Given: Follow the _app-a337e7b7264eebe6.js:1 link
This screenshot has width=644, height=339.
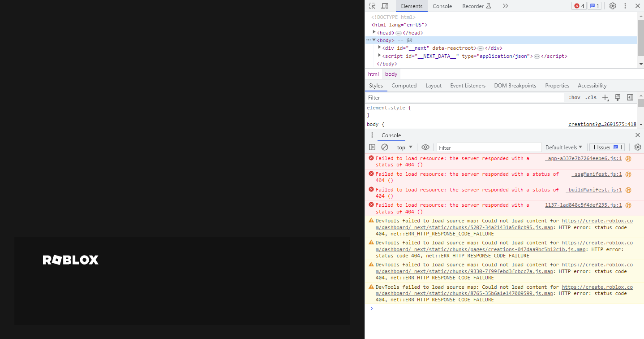Looking at the screenshot, I should click(583, 158).
